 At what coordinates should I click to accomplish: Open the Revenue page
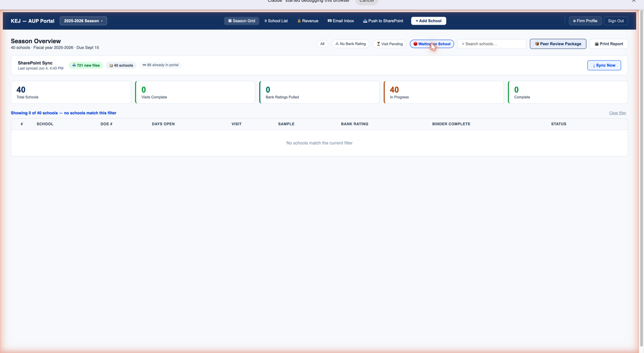pos(308,21)
